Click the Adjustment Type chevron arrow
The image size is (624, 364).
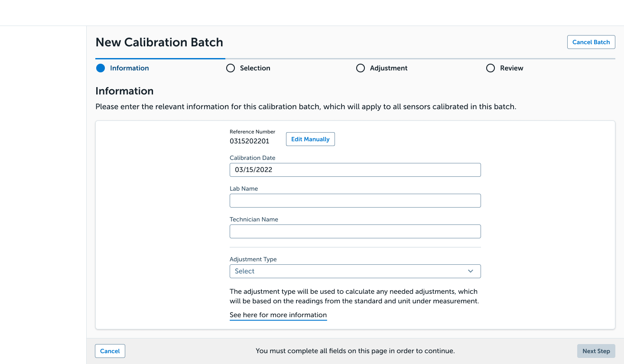click(x=471, y=271)
